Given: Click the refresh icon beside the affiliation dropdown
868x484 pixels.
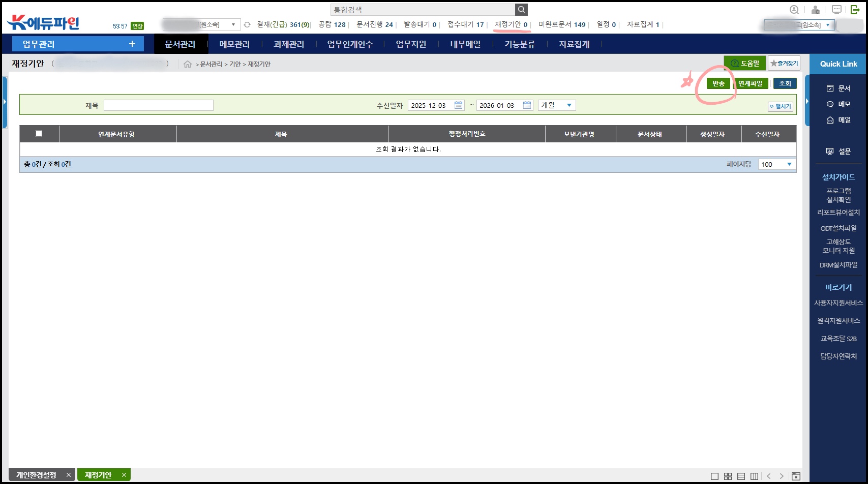Looking at the screenshot, I should pyautogui.click(x=247, y=24).
